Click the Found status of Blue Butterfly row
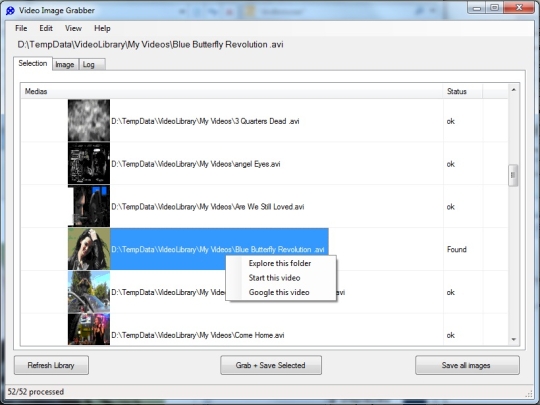540x405 pixels. 457,249
